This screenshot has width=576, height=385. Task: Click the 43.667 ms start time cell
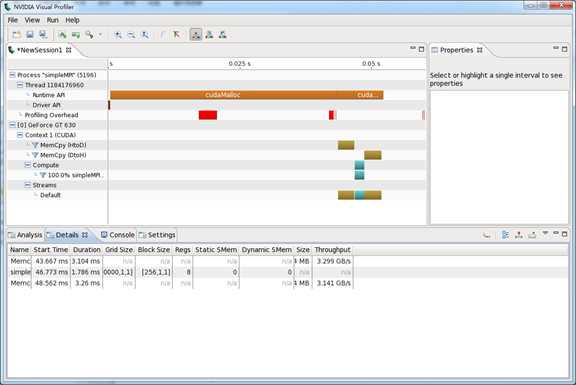[x=51, y=261]
